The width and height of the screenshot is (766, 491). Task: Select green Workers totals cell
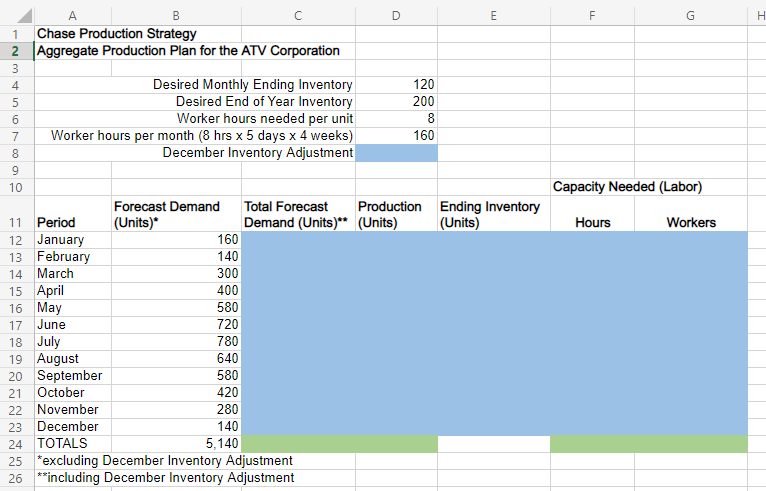pos(691,444)
